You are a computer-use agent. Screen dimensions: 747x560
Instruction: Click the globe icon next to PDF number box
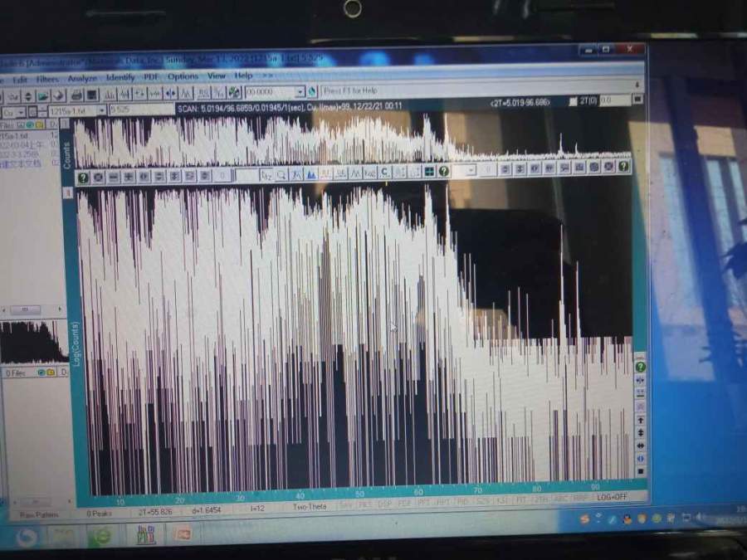pyautogui.click(x=312, y=91)
